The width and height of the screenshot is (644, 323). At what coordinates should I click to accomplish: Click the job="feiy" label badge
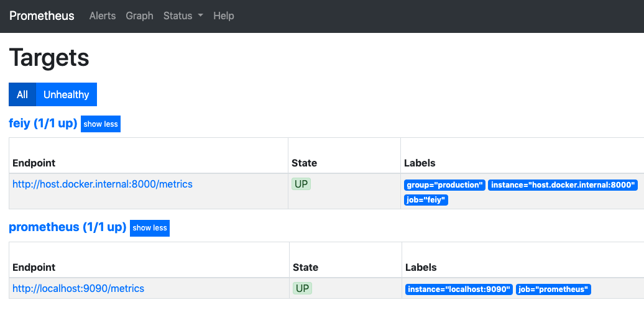pos(426,200)
